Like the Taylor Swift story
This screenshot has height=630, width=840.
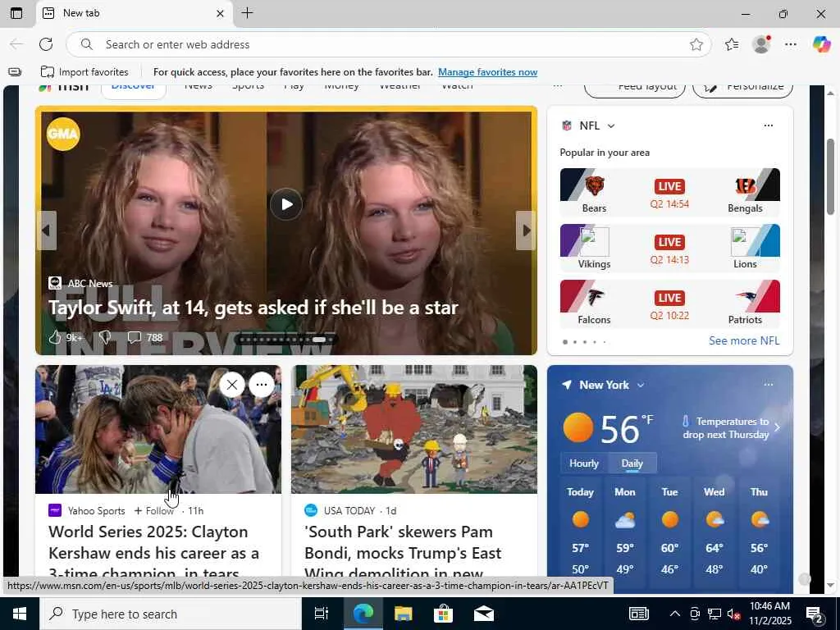point(66,337)
